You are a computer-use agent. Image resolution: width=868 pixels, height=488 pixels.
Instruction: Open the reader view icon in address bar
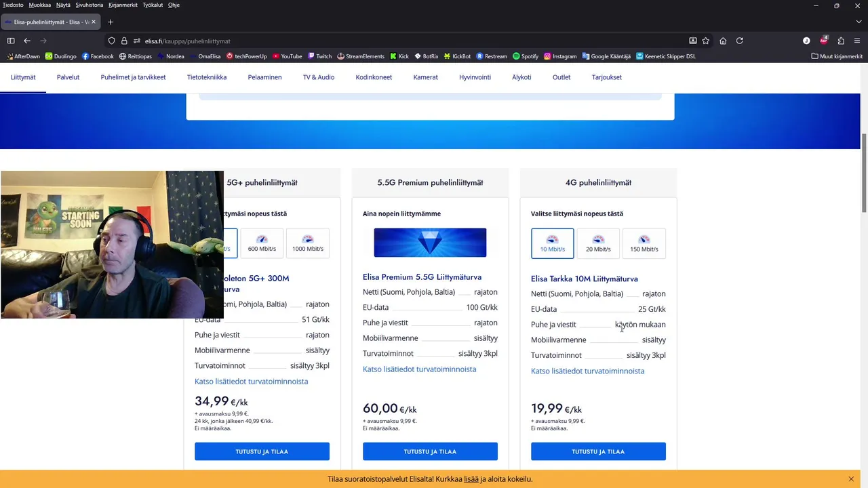692,41
